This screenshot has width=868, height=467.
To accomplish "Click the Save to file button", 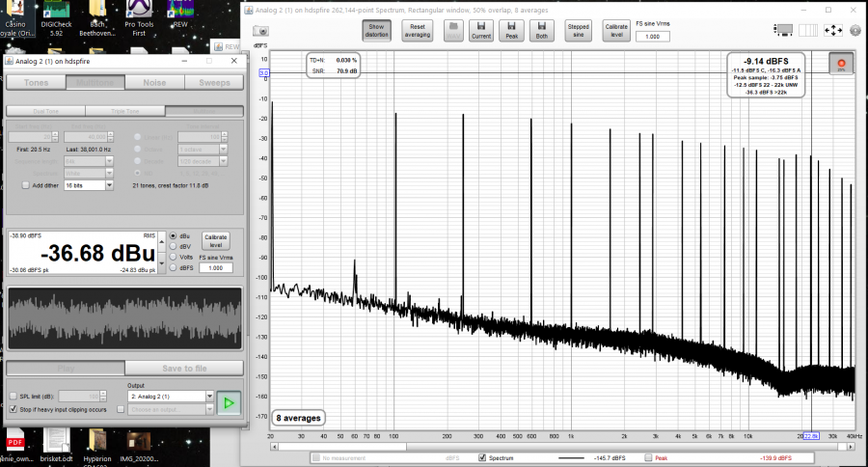I will 184,369.
